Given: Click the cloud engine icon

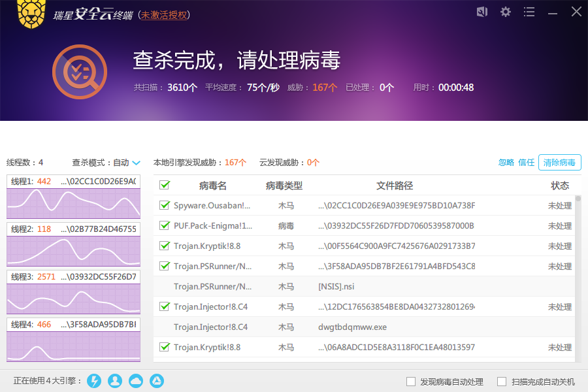Looking at the screenshot, I should click(x=136, y=381).
